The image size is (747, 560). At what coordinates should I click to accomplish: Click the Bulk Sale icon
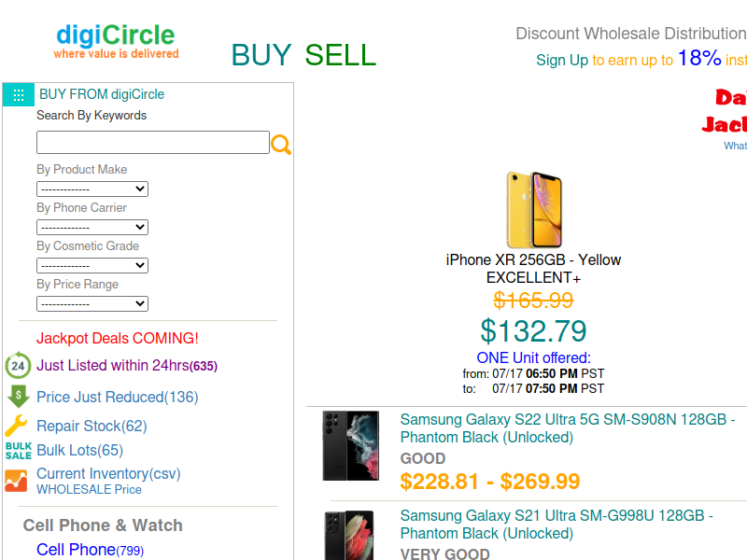point(19,450)
